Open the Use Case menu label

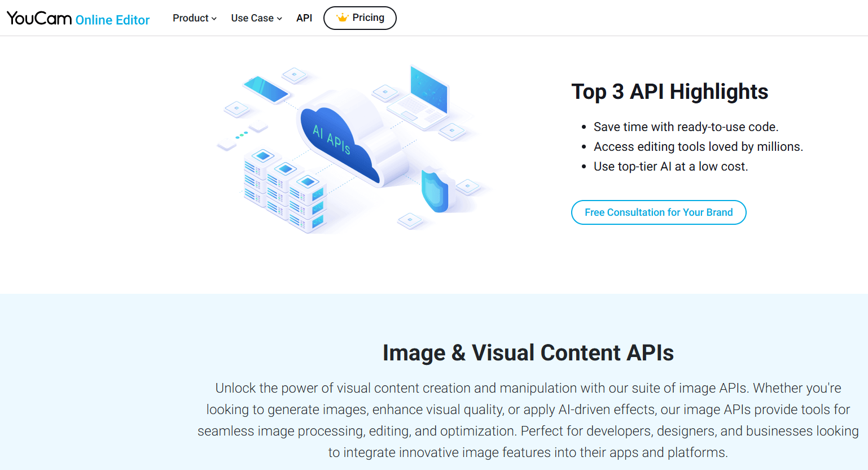(x=252, y=18)
